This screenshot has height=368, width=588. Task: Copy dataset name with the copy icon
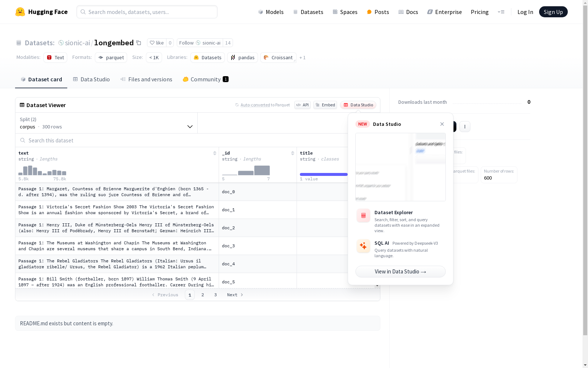pos(139,43)
